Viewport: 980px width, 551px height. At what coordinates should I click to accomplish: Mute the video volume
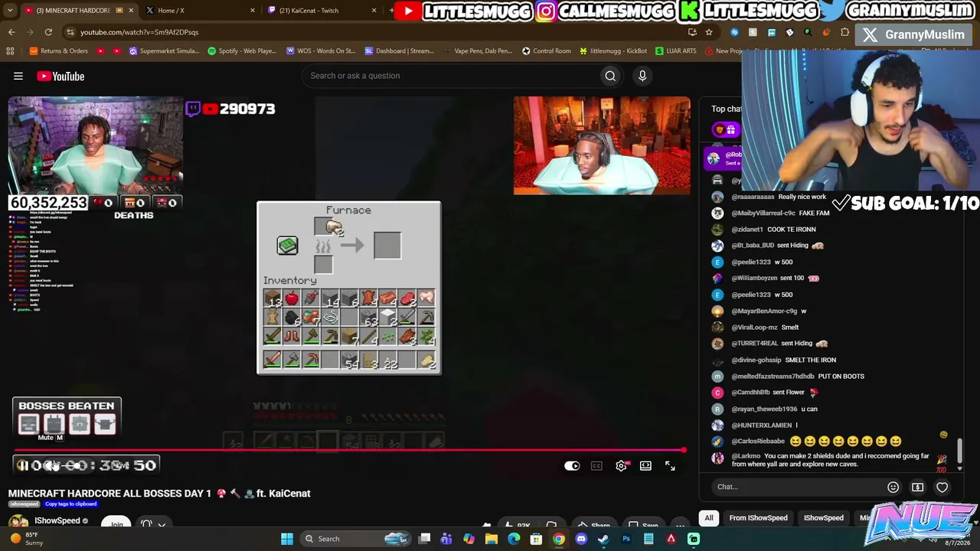coord(52,465)
